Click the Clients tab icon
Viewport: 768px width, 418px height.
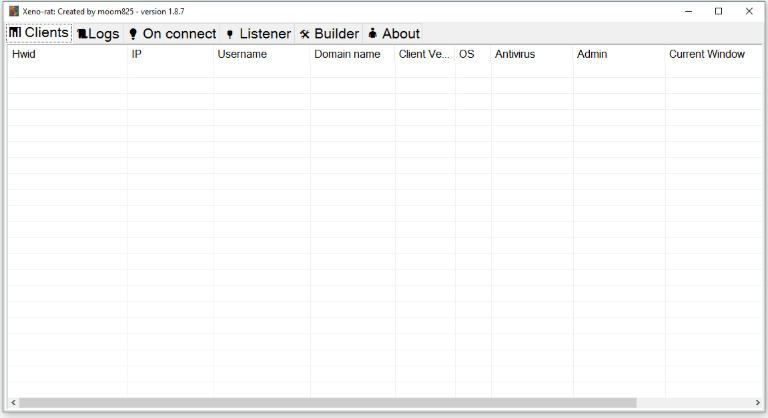[x=15, y=33]
